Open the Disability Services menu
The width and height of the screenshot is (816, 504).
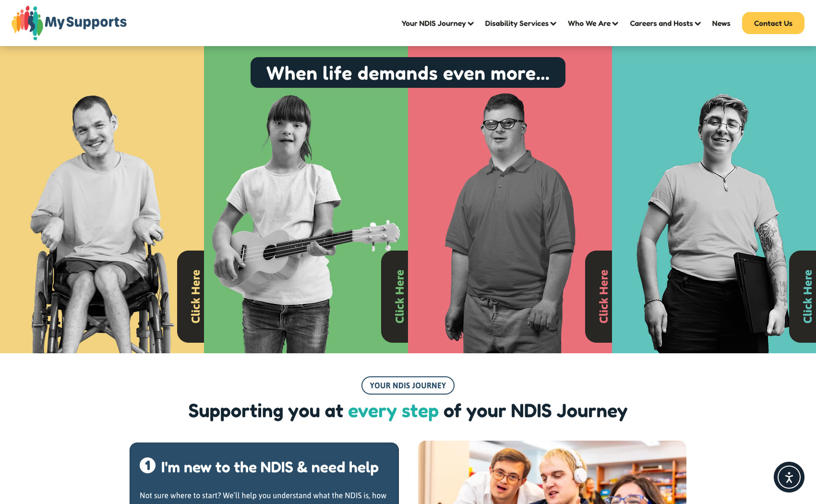coord(516,23)
